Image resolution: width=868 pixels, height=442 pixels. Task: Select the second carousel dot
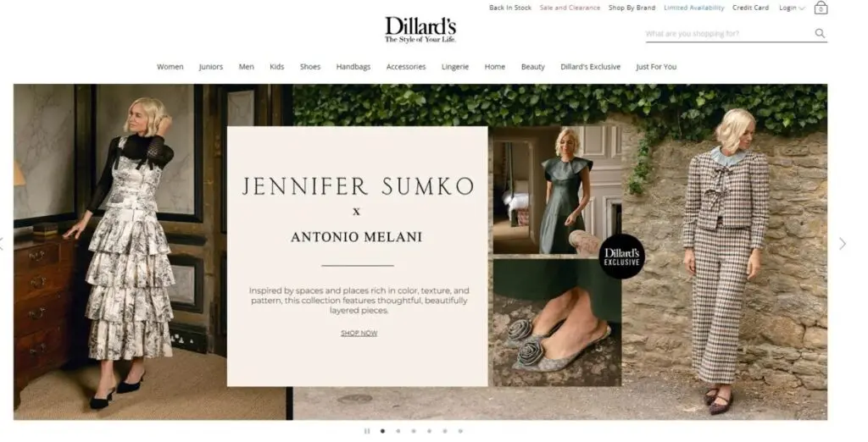pyautogui.click(x=398, y=431)
